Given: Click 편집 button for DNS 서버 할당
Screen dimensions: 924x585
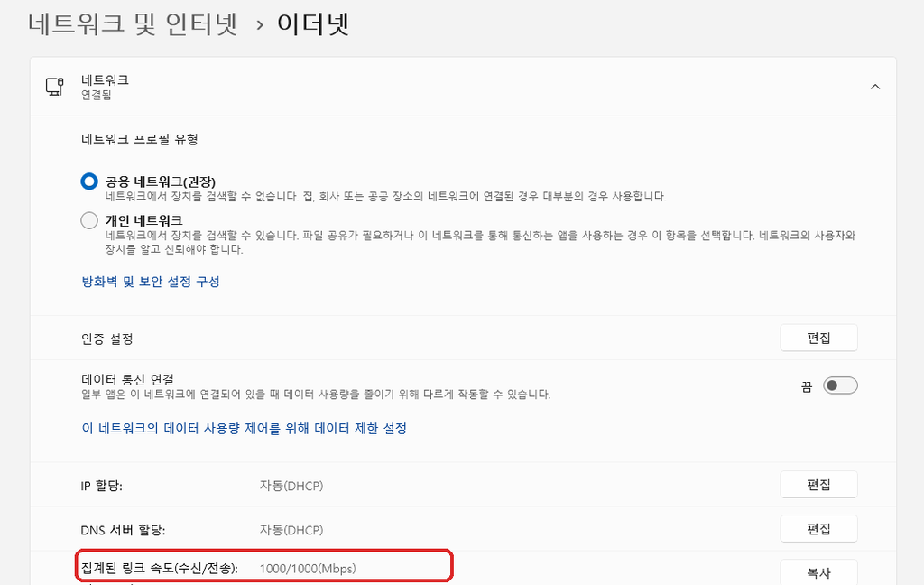Looking at the screenshot, I should (818, 529).
